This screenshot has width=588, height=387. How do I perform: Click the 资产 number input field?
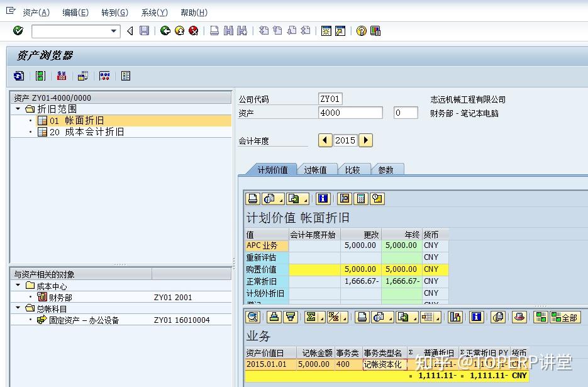[x=350, y=113]
